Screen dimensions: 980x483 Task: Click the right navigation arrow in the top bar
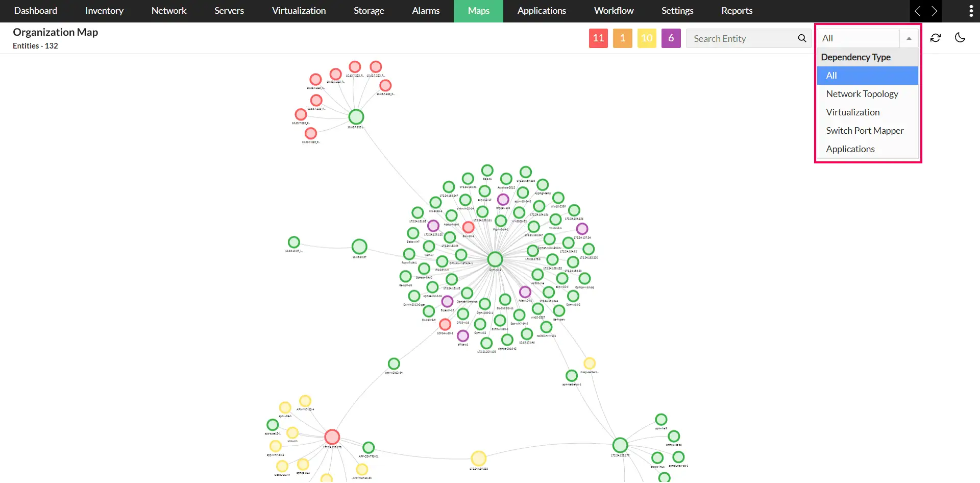[935, 11]
